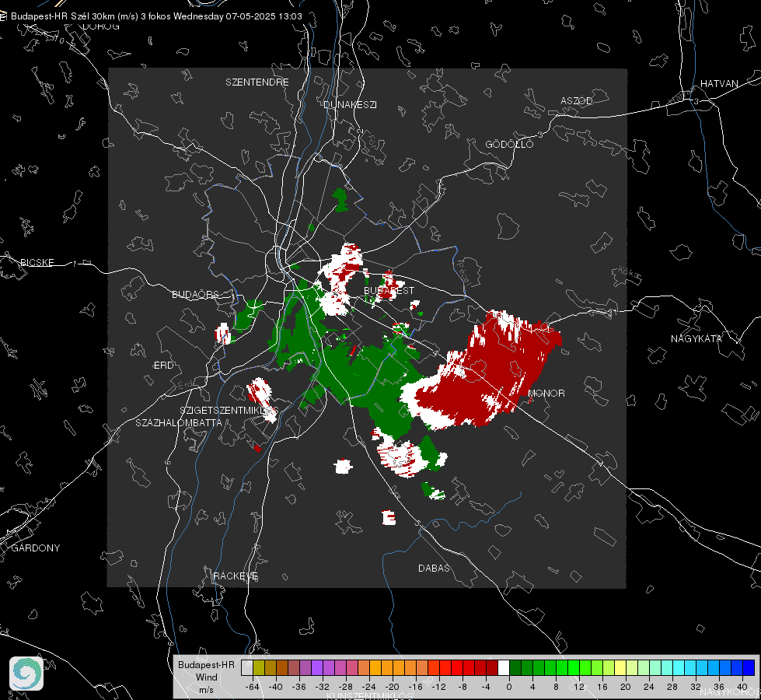Image resolution: width=761 pixels, height=700 pixels.
Task: Click the ASZOD town label
Action: (x=577, y=100)
